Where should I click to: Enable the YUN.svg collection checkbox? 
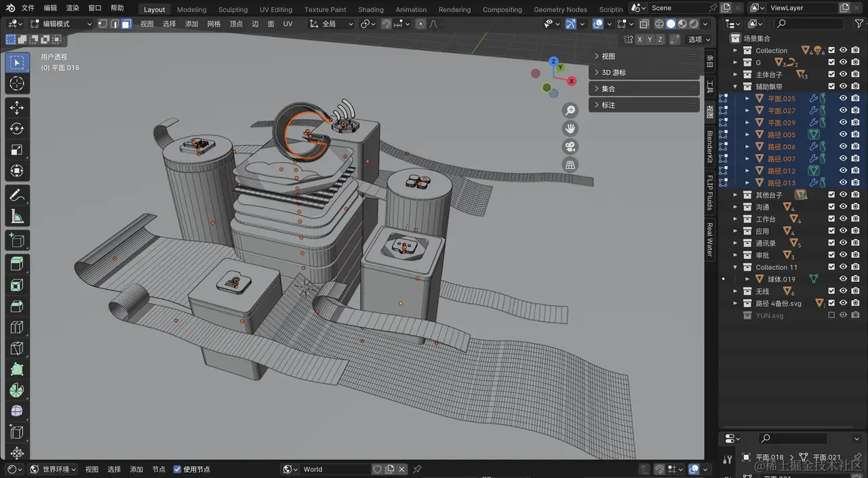coord(831,315)
